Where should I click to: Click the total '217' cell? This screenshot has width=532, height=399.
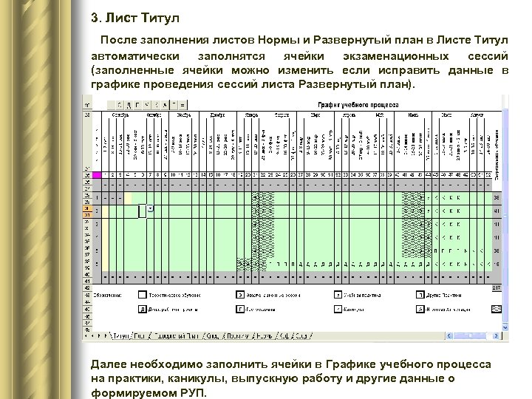click(497, 287)
